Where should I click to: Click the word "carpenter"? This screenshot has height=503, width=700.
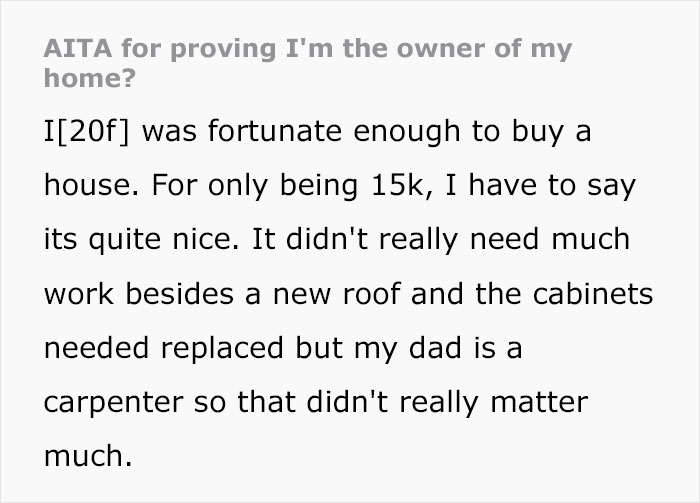113,403
